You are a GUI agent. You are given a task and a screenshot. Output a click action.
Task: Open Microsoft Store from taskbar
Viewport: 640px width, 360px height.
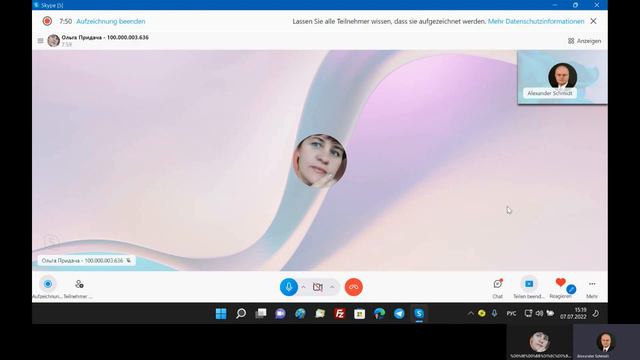point(360,313)
